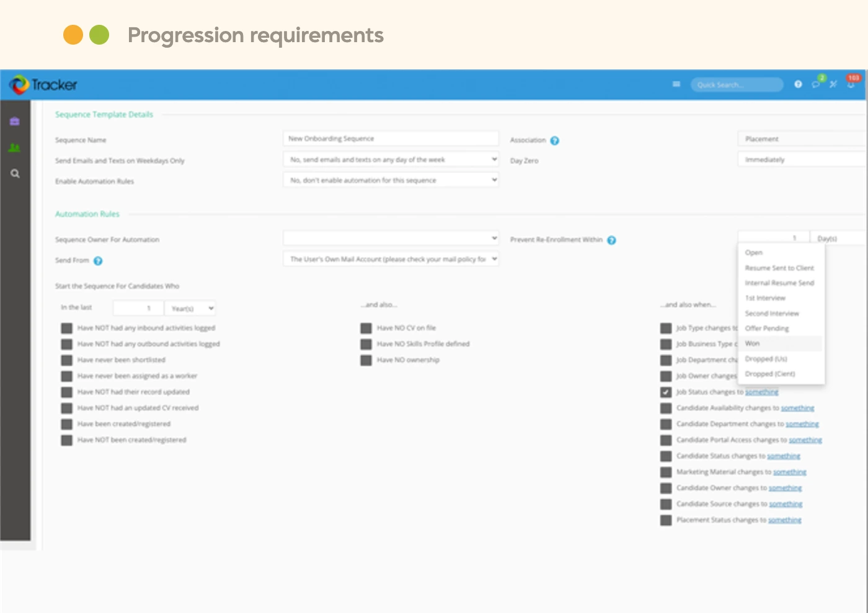Check Have been created/registered
The height and width of the screenshot is (613, 868).
[67, 425]
